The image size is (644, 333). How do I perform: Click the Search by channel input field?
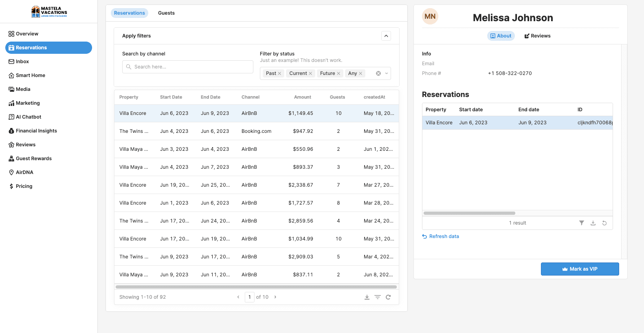[188, 67]
